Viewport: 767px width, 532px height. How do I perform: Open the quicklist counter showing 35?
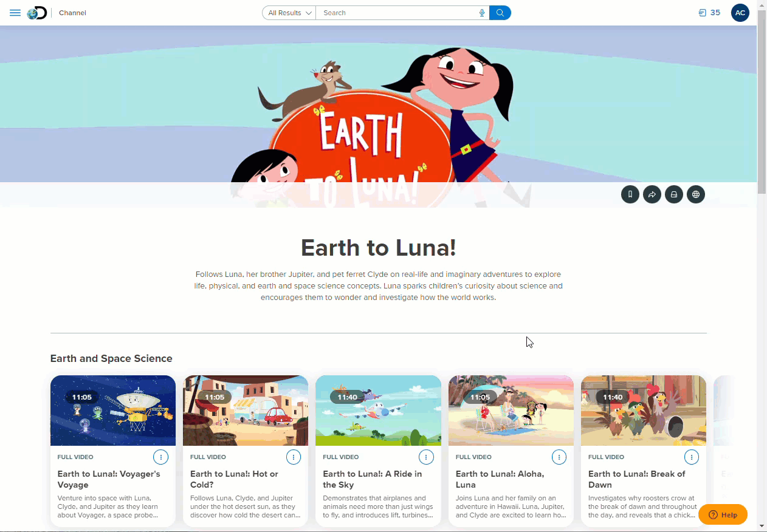(x=709, y=13)
